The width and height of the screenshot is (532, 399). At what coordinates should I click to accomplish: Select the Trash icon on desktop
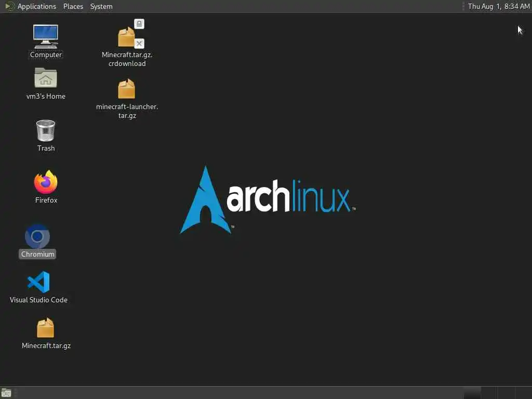click(x=46, y=136)
